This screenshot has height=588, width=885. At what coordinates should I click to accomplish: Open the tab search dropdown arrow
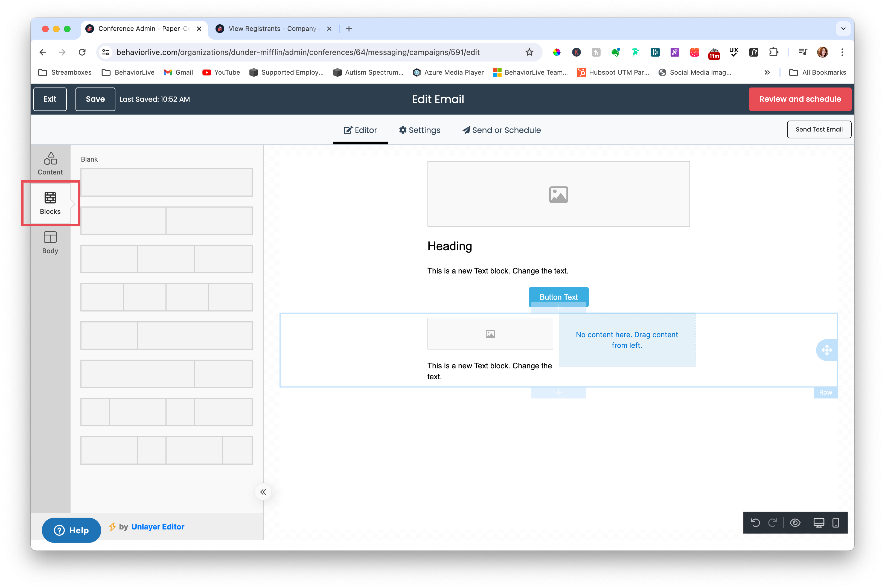click(843, 28)
